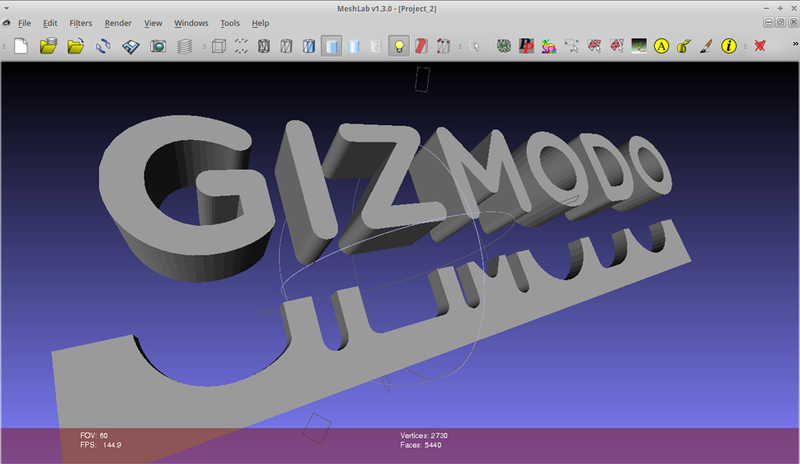Viewport: 800px width, 464px height.
Task: Switch to wireframe render mode
Action: pos(264,46)
